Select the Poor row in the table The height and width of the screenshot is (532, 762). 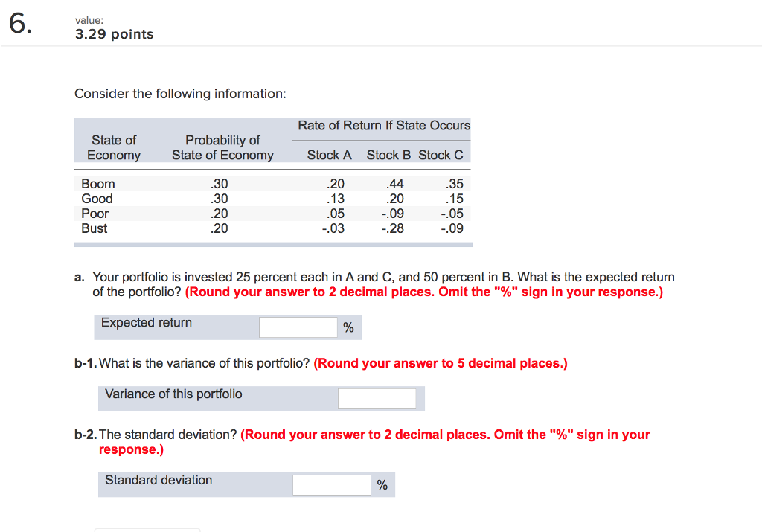[223, 213]
